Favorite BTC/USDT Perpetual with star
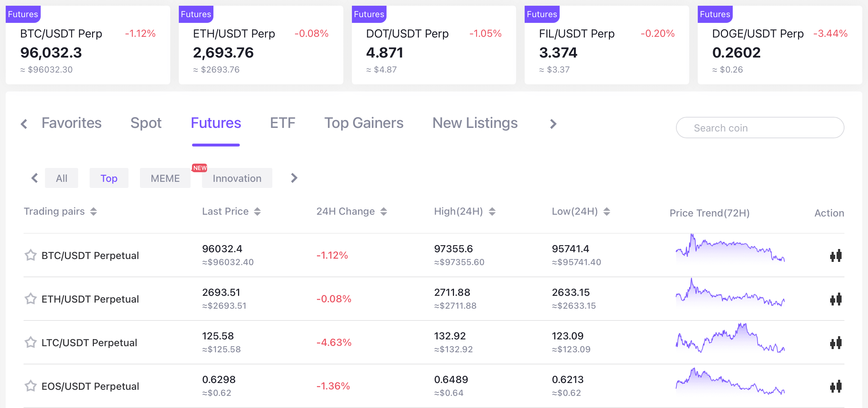 coord(31,255)
